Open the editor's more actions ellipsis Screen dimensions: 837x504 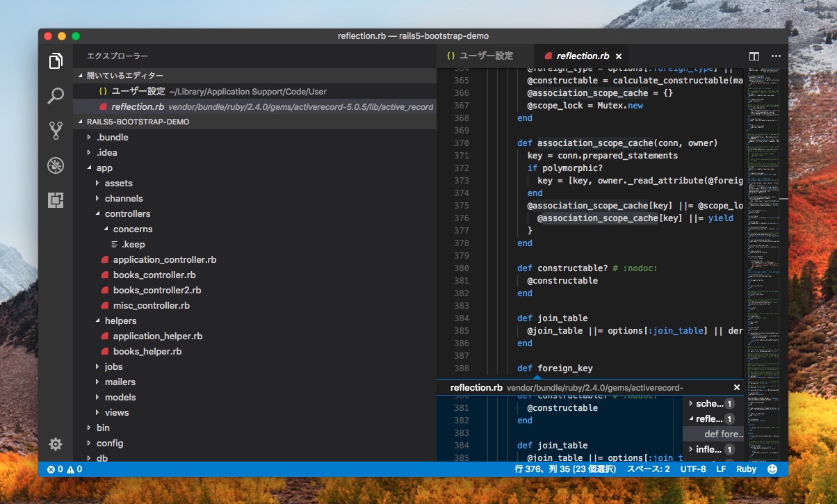pos(776,56)
